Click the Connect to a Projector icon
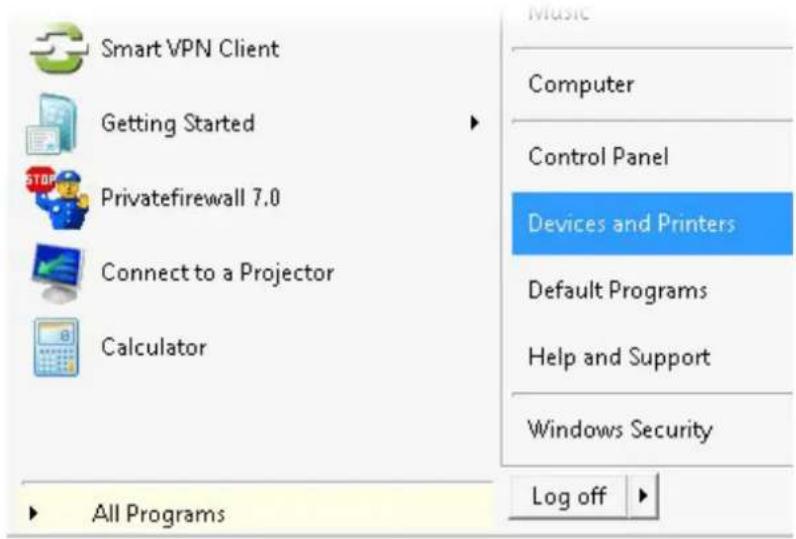This screenshot has height=539, width=796. 57,273
